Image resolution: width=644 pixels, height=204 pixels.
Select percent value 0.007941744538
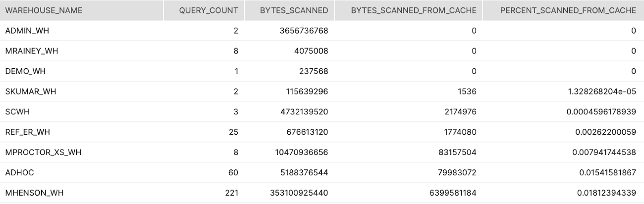(x=604, y=153)
